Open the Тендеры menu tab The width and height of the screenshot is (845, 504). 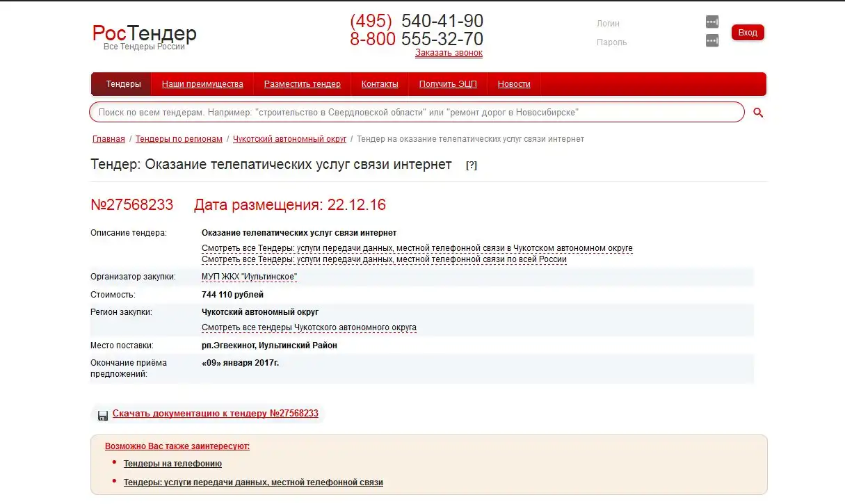(x=123, y=84)
